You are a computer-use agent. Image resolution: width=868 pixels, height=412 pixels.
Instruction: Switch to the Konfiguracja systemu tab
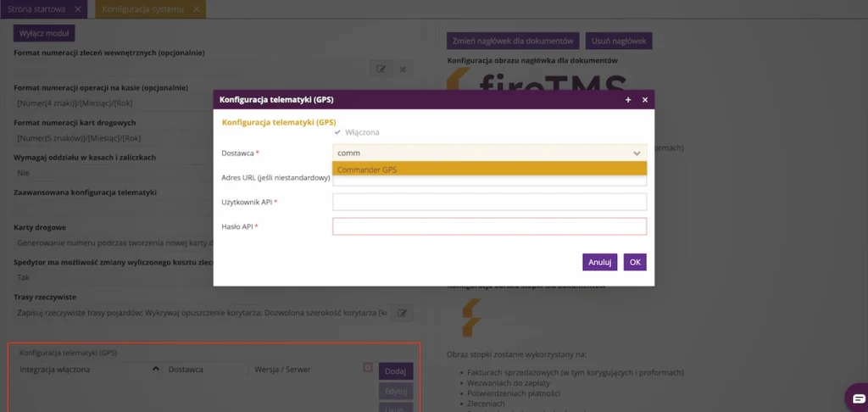coord(142,9)
